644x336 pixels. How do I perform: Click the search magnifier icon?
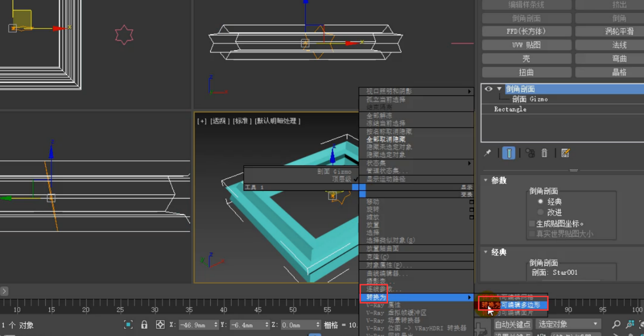(x=616, y=324)
